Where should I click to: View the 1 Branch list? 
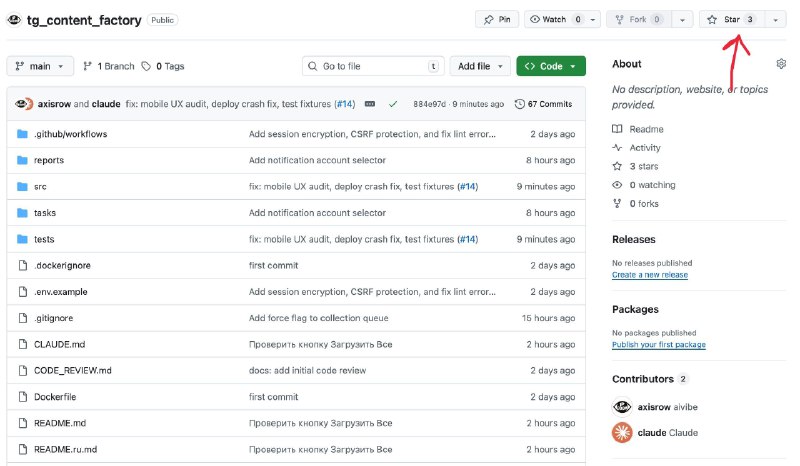pyautogui.click(x=109, y=66)
